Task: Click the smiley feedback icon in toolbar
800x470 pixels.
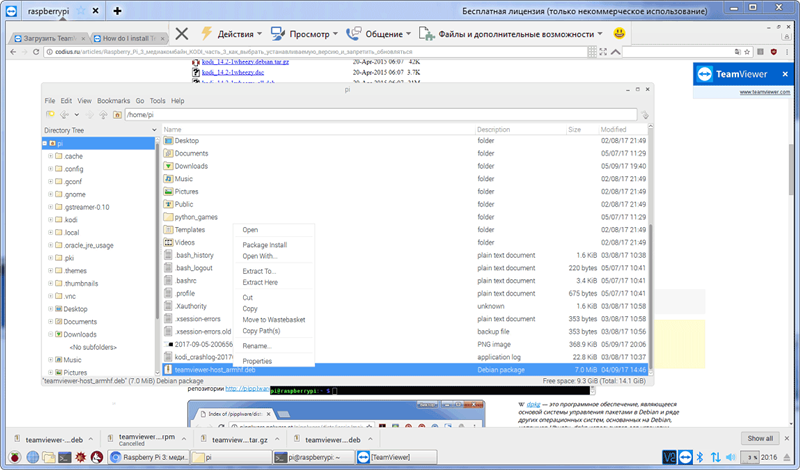Action: pyautogui.click(x=620, y=33)
